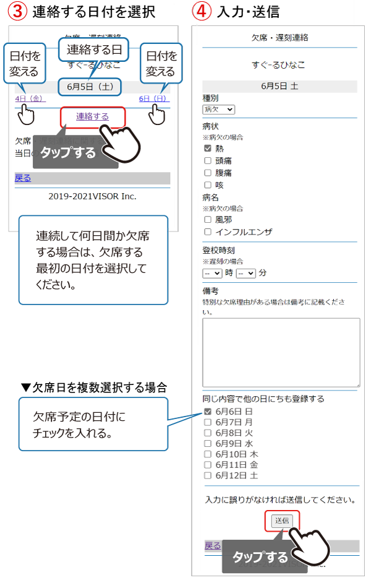Check the 6月11日 金 checkbox
This screenshot has width=371, height=588.
click(208, 465)
